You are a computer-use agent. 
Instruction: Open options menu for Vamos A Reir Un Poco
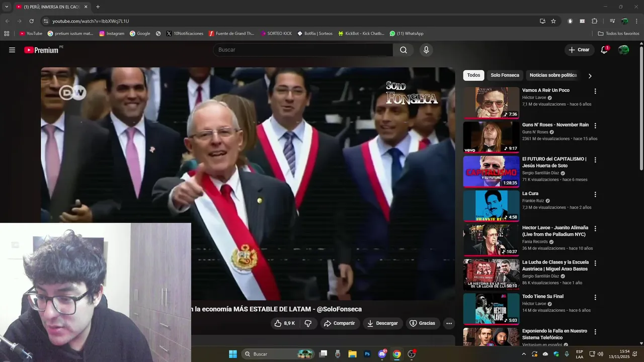(595, 92)
